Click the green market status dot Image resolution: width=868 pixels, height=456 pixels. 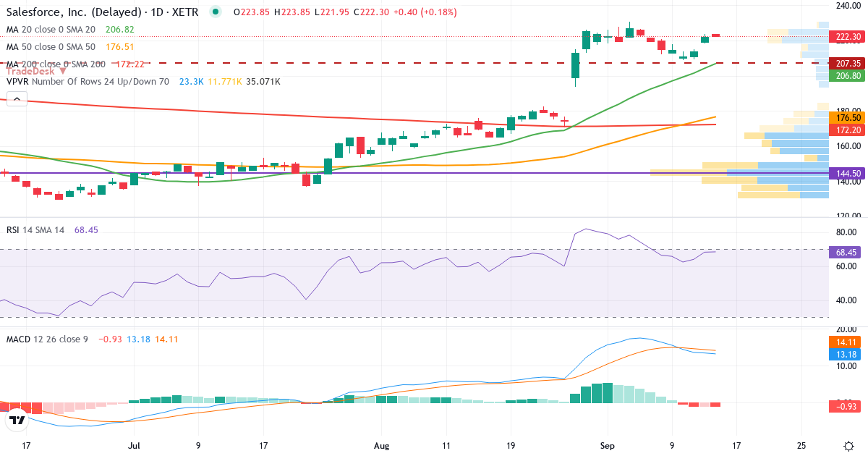(x=215, y=12)
